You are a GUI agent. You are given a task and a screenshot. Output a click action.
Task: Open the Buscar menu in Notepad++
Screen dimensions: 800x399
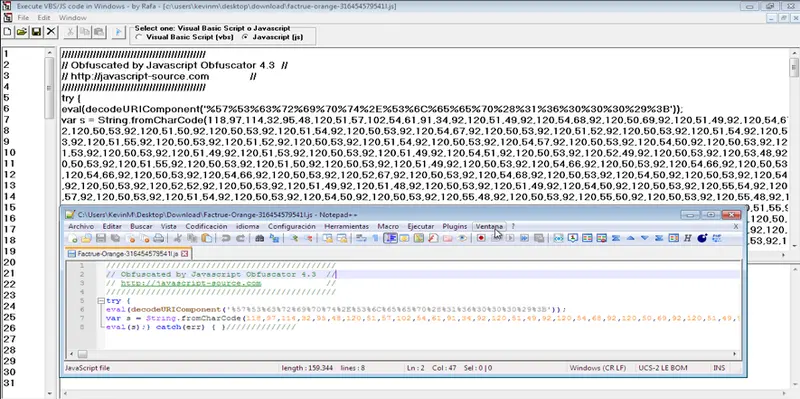141,226
